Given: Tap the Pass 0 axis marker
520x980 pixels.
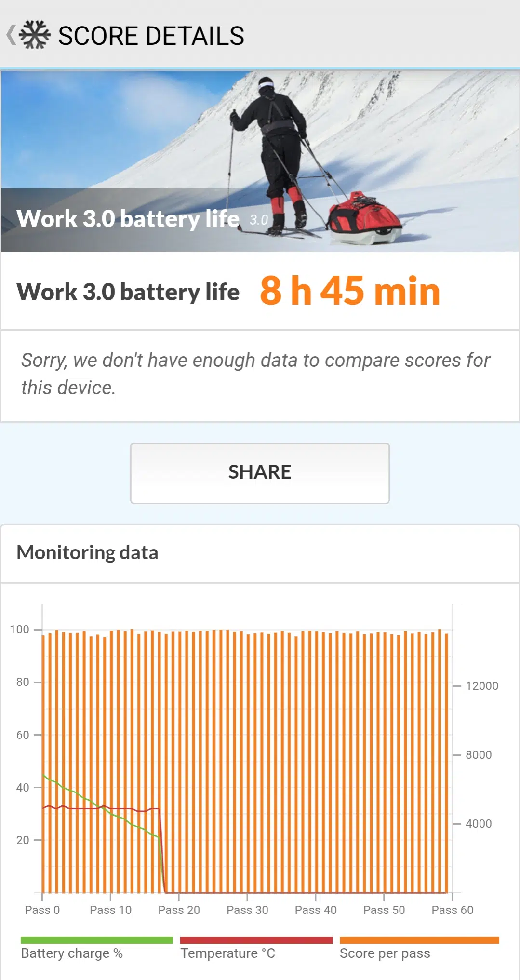Looking at the screenshot, I should 42,910.
